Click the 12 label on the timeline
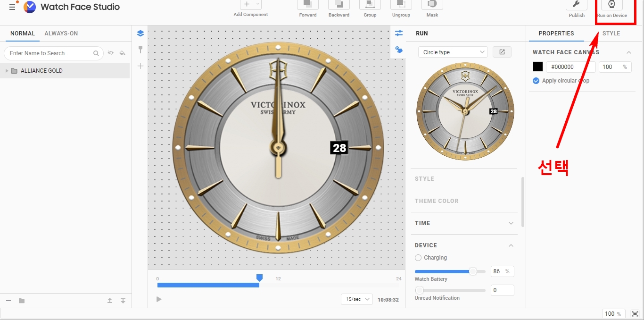 click(x=278, y=279)
